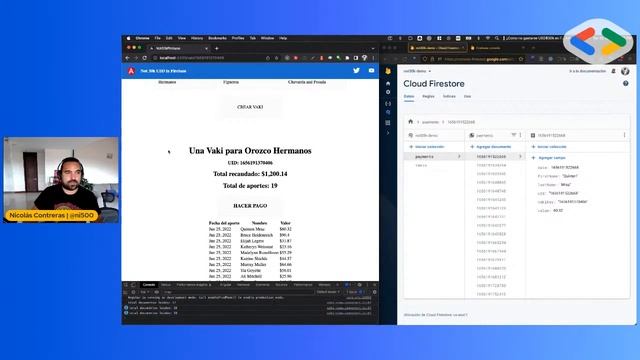
Task: Open the YouTube icon link in header
Action: click(371, 71)
